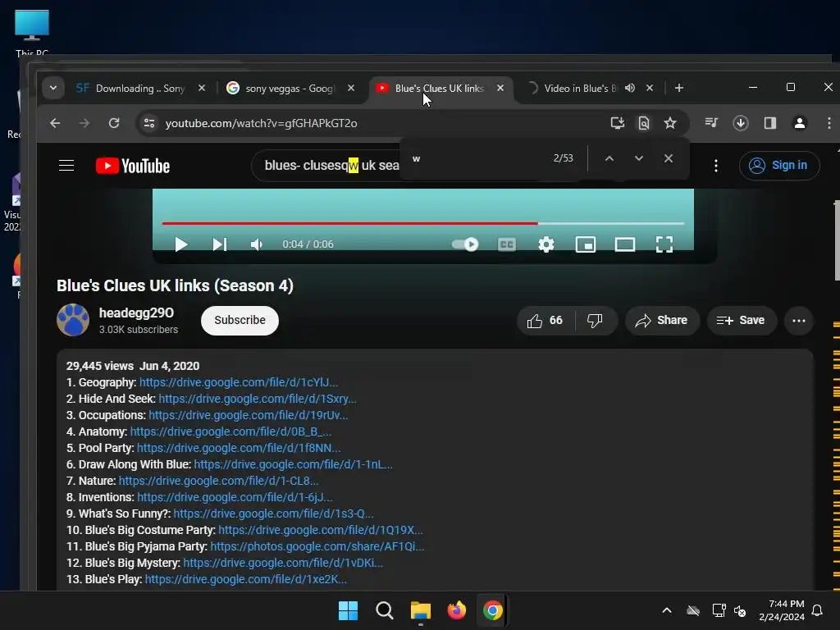Toggle closed captions in the player
Screen dimensions: 840x630
(507, 244)
